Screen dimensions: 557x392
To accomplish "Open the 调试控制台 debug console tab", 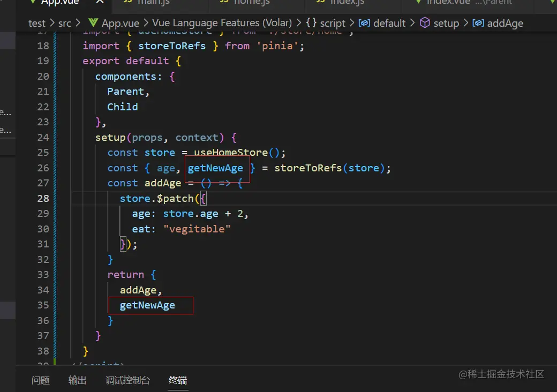I will (127, 380).
